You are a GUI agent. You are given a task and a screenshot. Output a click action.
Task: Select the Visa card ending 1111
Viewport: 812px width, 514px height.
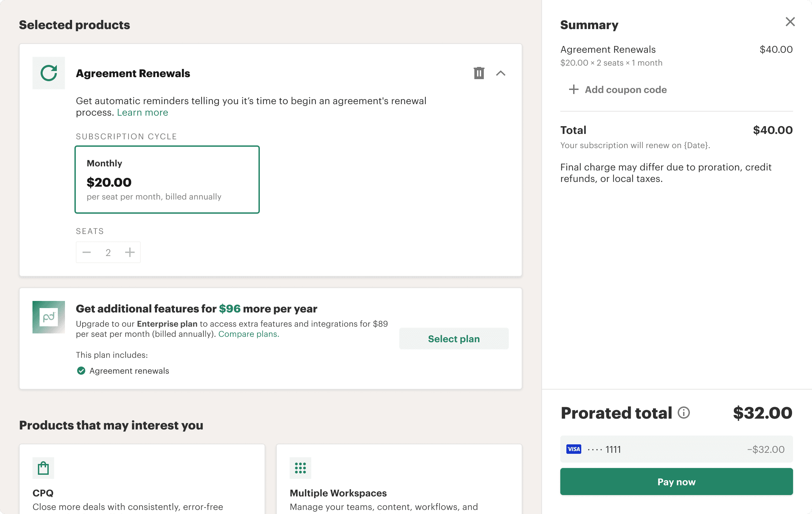tap(676, 449)
